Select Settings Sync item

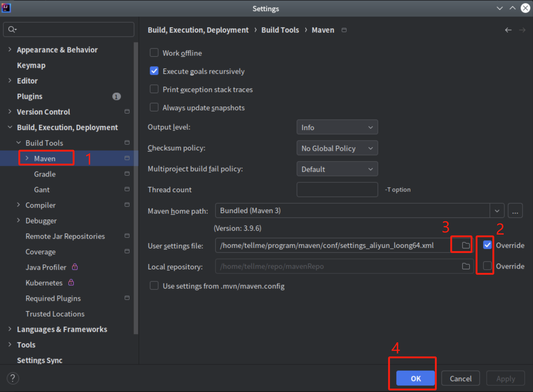[x=40, y=360]
